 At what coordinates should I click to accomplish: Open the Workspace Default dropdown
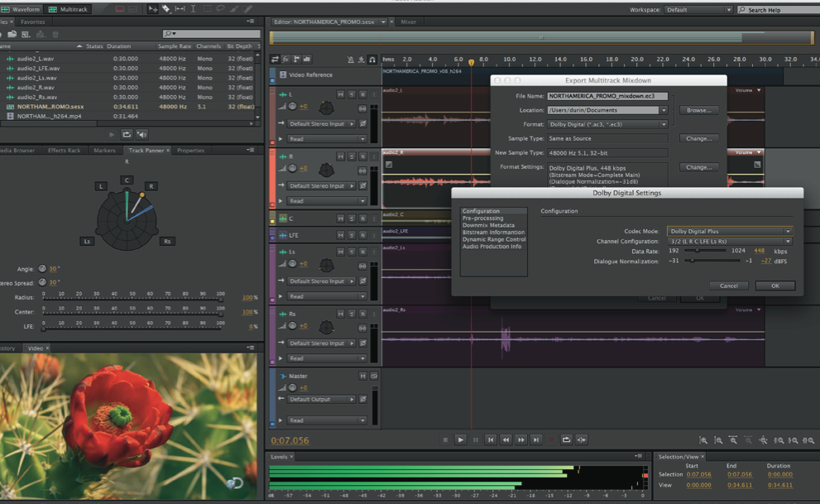[x=698, y=10]
